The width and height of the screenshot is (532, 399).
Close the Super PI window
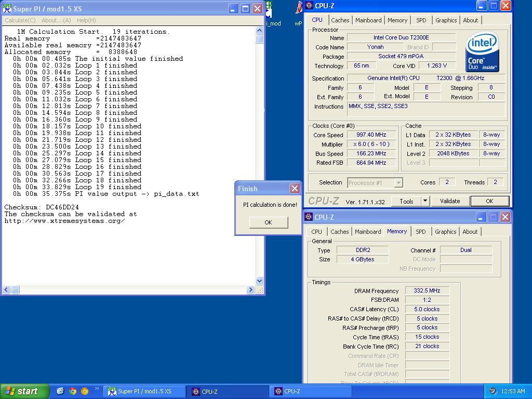pos(258,9)
